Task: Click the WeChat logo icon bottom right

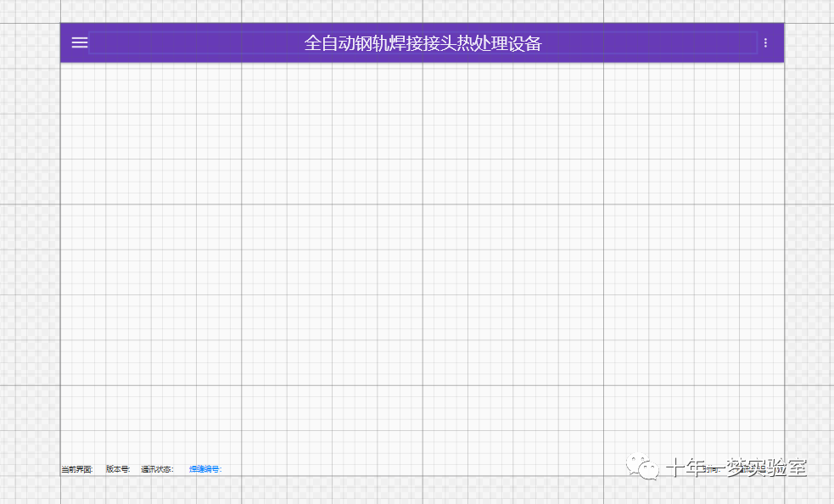Action: 642,466
